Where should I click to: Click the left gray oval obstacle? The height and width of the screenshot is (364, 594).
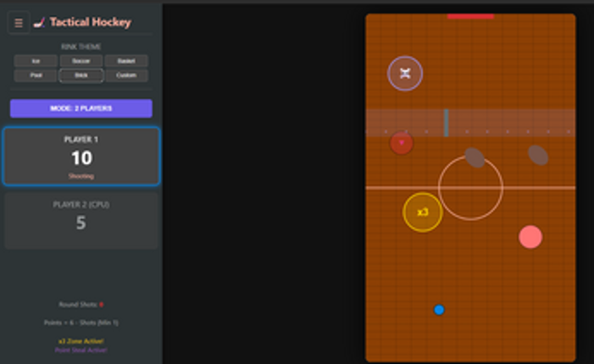tap(475, 157)
